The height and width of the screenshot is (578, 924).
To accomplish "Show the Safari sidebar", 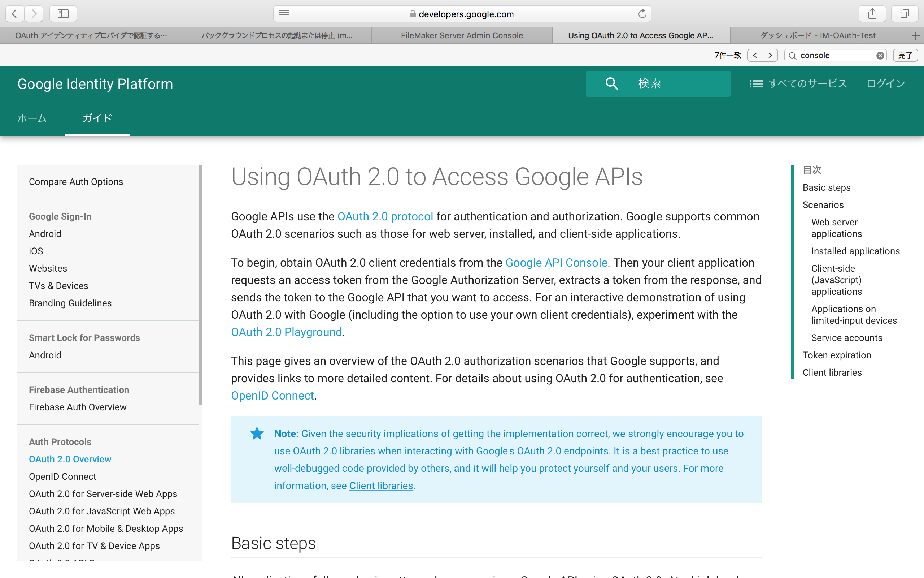I will [x=63, y=14].
